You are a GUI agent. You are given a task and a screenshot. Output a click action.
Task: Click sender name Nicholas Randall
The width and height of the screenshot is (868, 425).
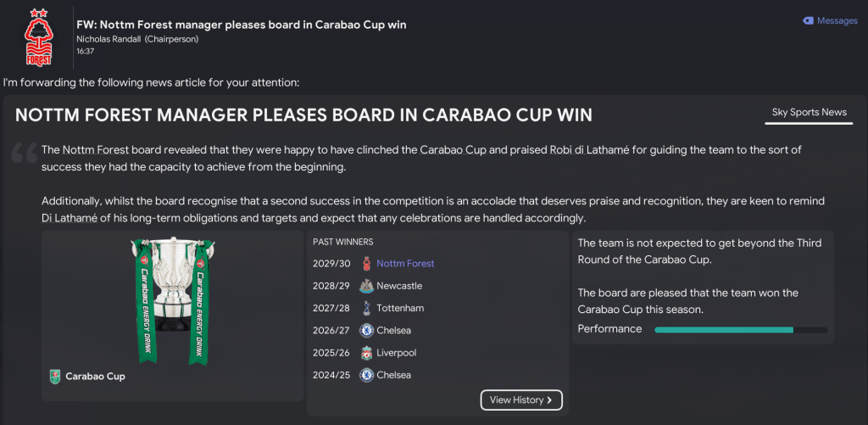coord(108,38)
